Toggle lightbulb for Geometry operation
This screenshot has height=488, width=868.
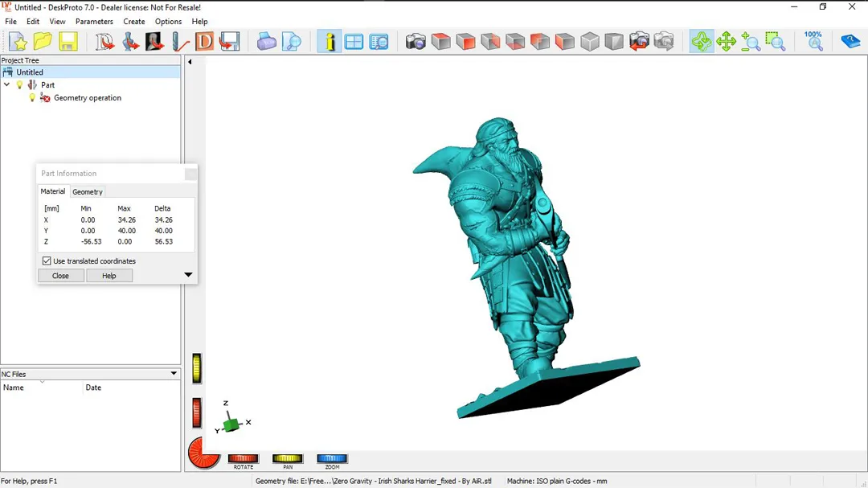point(32,98)
